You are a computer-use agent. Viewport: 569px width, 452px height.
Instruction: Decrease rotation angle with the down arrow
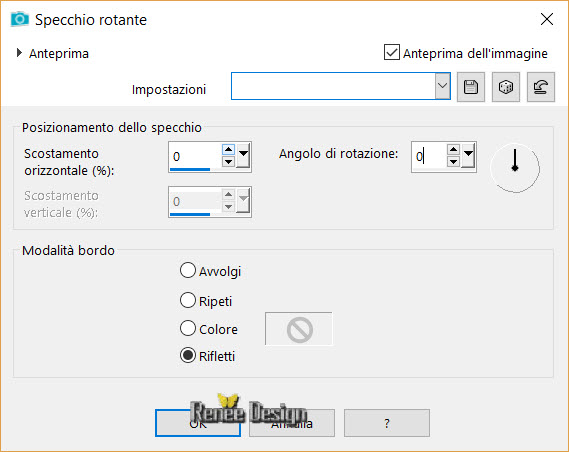pos(453,161)
